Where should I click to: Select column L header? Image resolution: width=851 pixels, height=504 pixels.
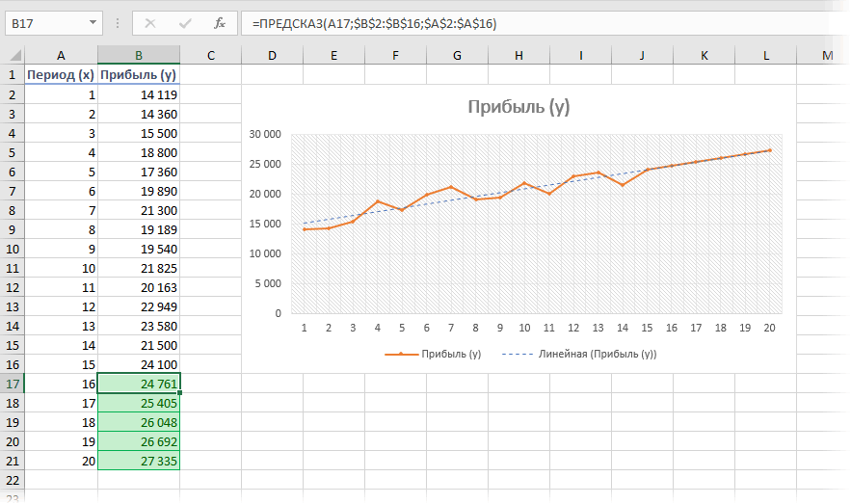[766, 56]
